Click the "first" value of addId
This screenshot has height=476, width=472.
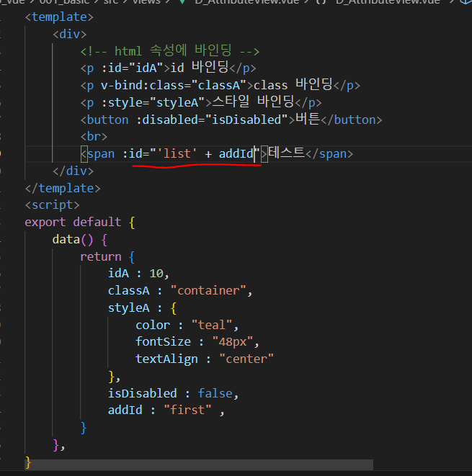pos(187,410)
